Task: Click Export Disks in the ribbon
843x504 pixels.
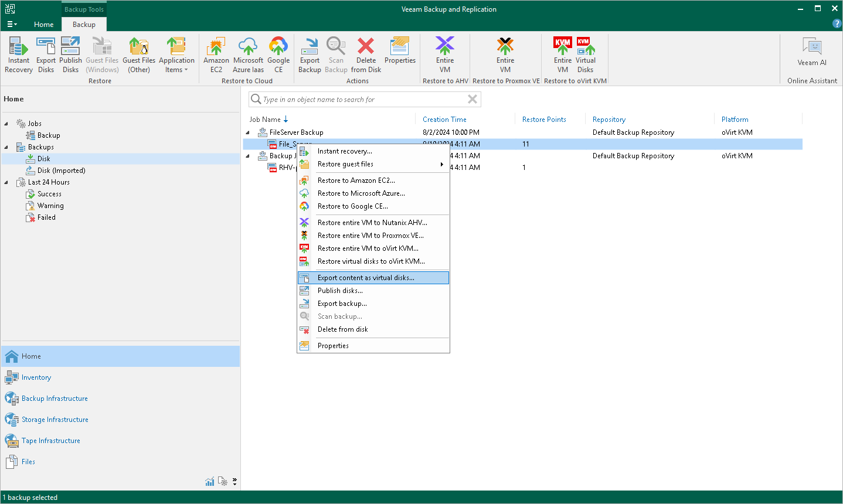Action: [x=46, y=55]
